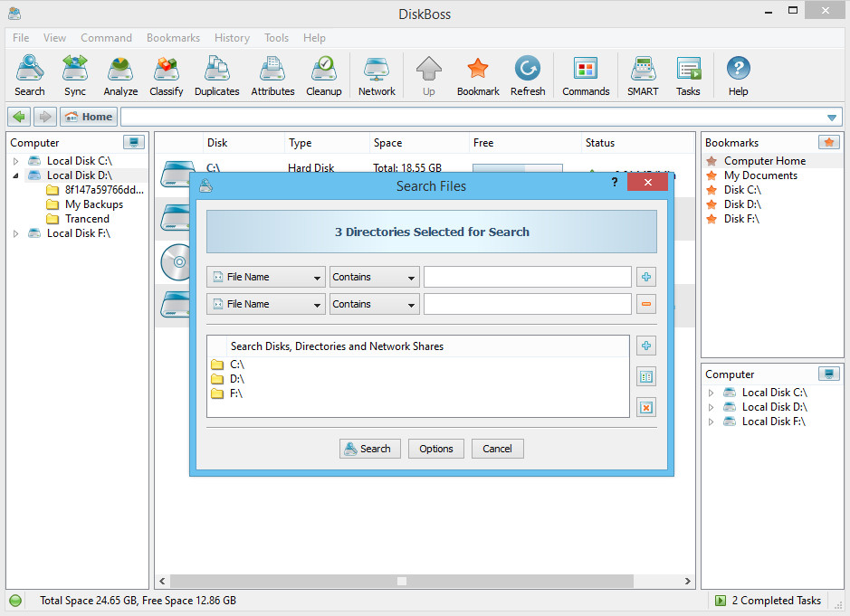Open the second File Name criteria dropdown
The height and width of the screenshot is (616, 850).
point(265,304)
